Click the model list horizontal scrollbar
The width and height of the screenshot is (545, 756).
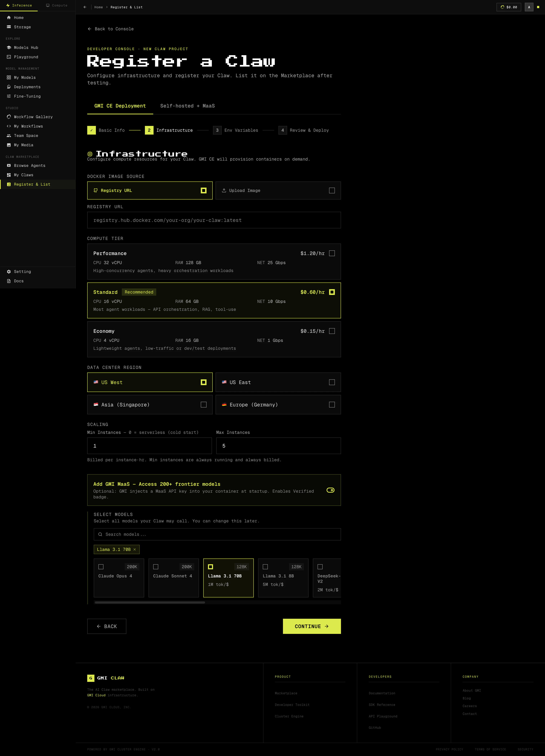click(x=150, y=602)
